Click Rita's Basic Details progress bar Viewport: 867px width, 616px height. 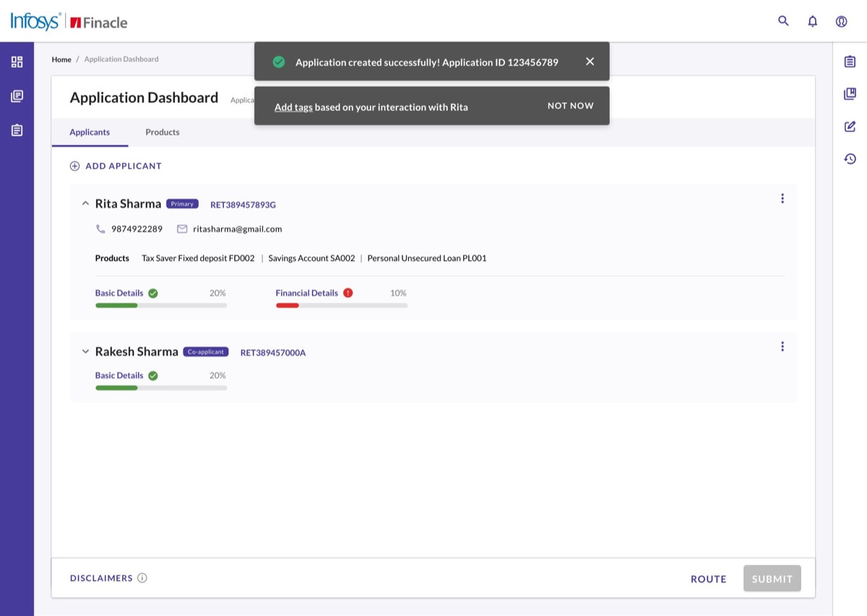pos(161,305)
